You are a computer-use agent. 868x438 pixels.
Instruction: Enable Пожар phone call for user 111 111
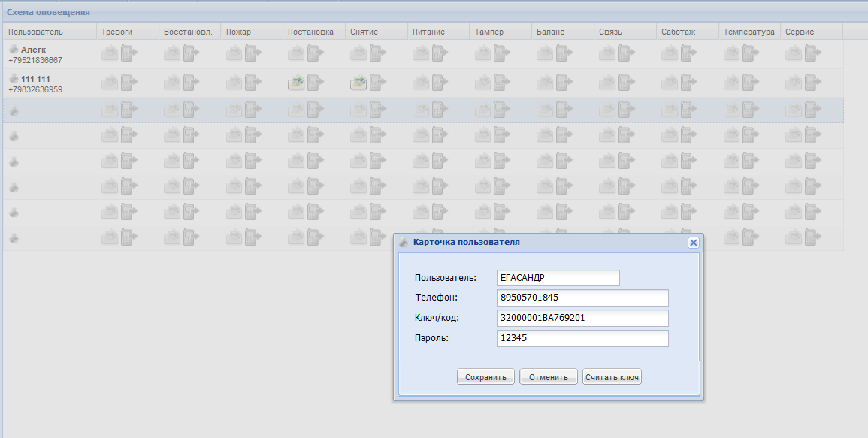[x=253, y=83]
